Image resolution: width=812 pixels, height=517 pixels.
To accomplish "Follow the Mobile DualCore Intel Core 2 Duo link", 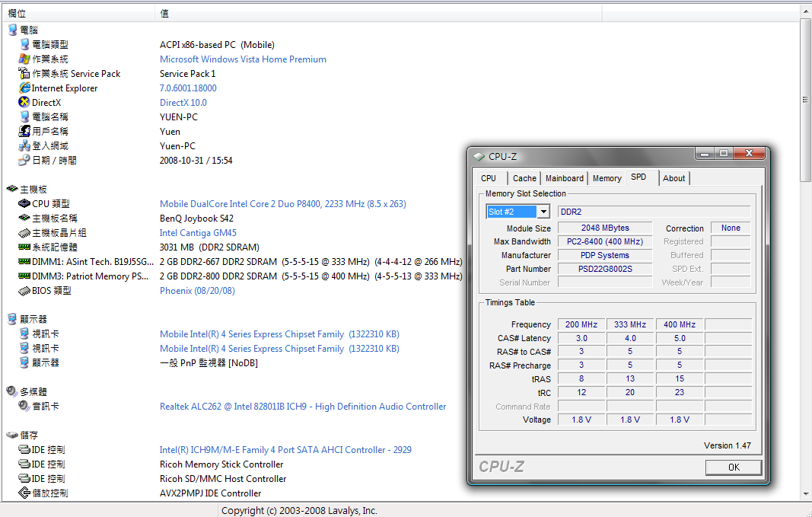I will [x=283, y=203].
